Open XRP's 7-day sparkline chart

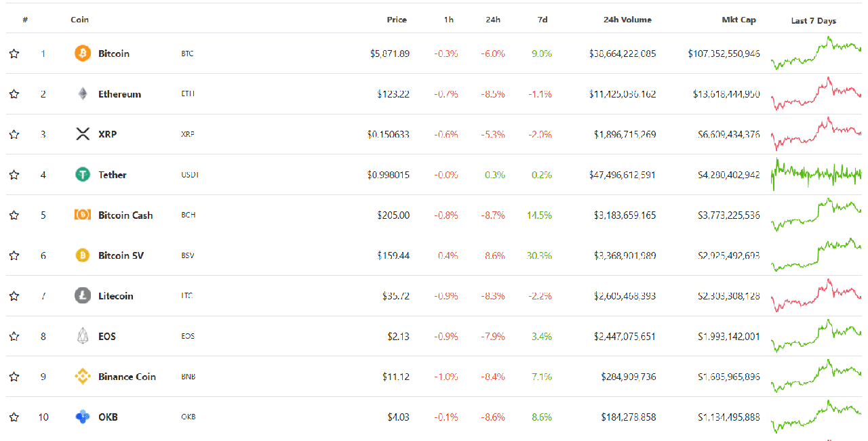[816, 134]
